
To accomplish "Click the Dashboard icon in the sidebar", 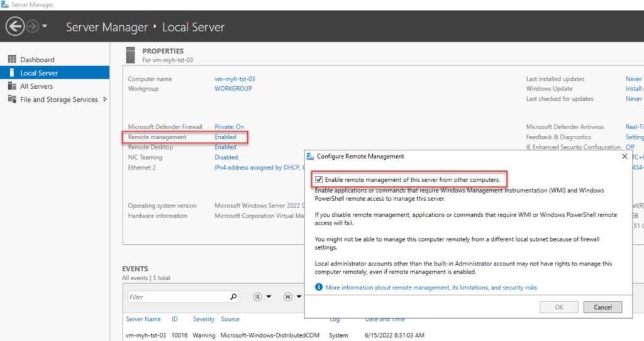I will click(11, 60).
